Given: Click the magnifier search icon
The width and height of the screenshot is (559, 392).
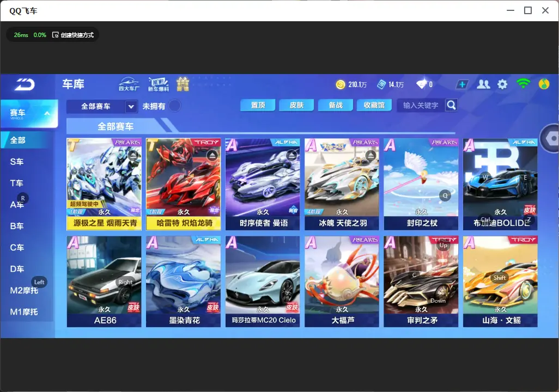Looking at the screenshot, I should (x=451, y=105).
